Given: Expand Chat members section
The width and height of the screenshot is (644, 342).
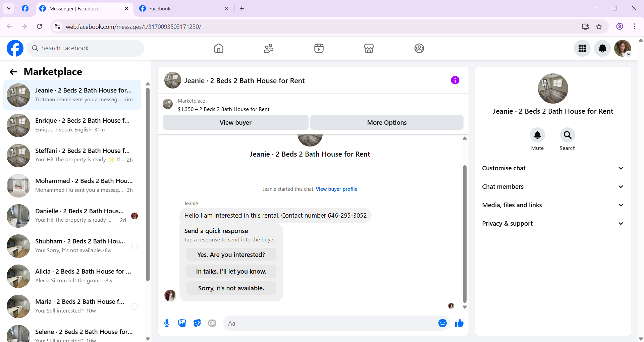Looking at the screenshot, I should coord(553,187).
